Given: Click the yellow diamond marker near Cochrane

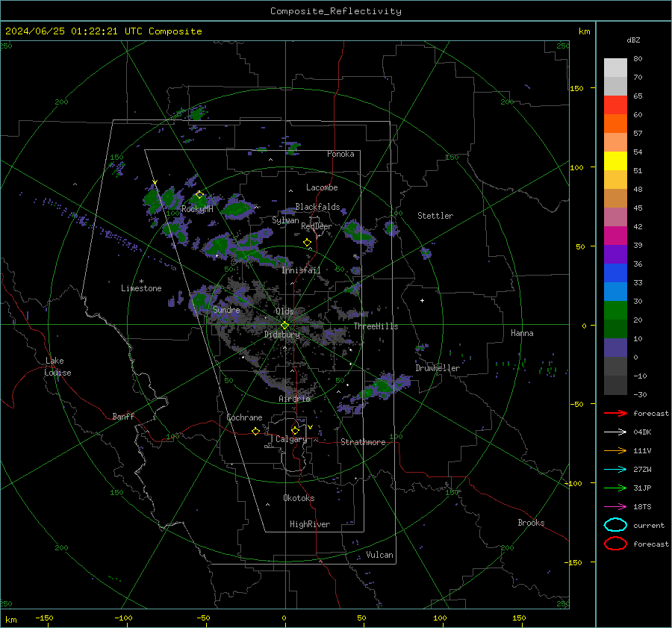Looking at the screenshot, I should [x=255, y=432].
